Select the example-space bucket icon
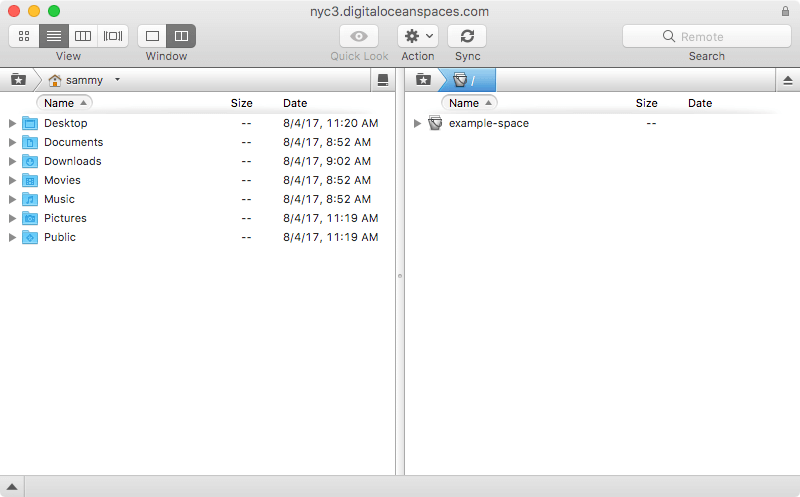800x497 pixels. pyautogui.click(x=435, y=123)
